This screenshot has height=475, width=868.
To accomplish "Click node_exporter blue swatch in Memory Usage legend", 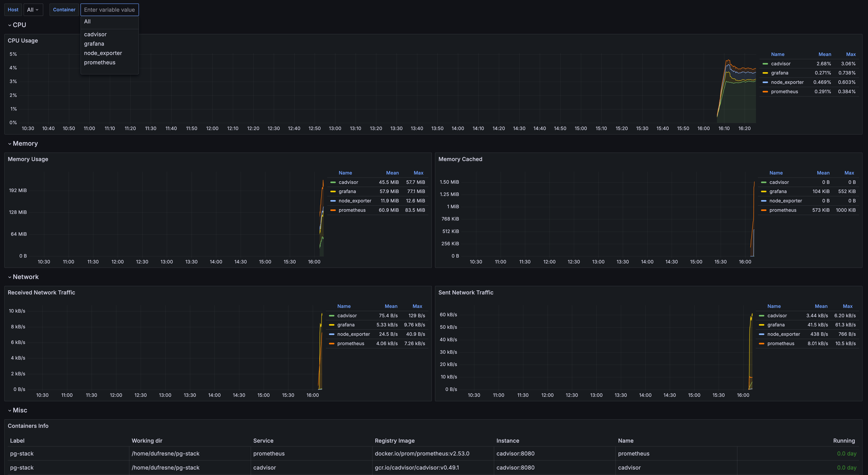I will coord(333,201).
